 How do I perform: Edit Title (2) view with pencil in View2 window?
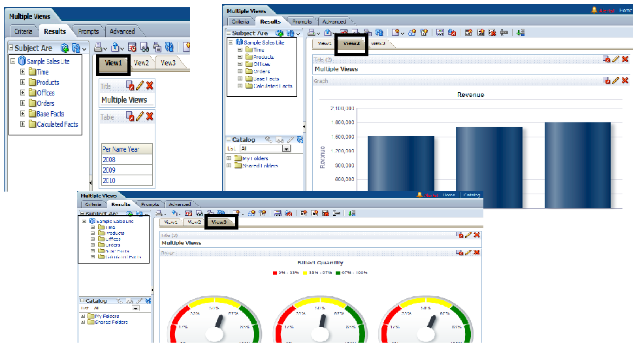(616, 60)
